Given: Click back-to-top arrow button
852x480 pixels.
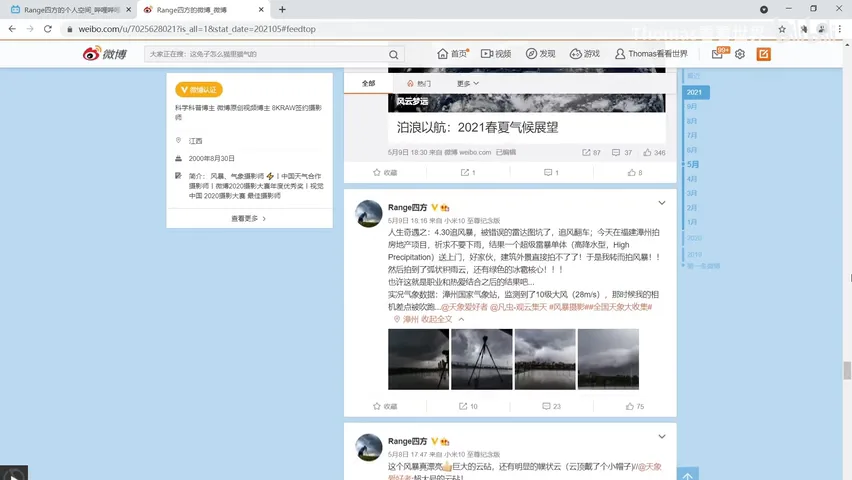Looking at the screenshot, I should [688, 473].
